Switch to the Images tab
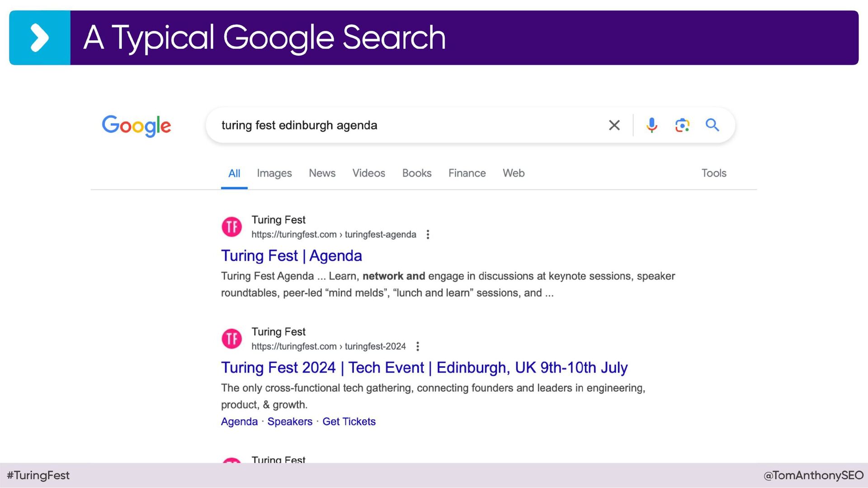868x488 pixels. (274, 174)
